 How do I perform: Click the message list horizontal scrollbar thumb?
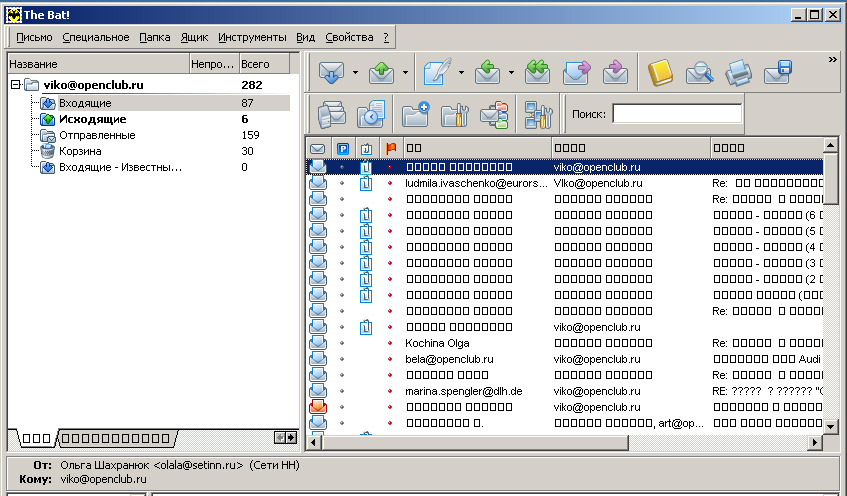click(475, 443)
